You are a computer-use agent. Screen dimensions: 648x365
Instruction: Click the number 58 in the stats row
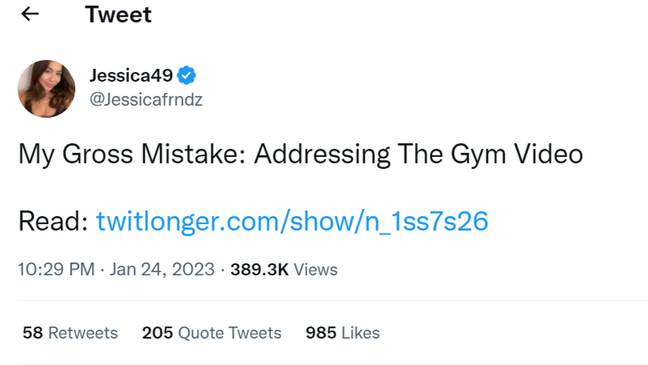33,333
